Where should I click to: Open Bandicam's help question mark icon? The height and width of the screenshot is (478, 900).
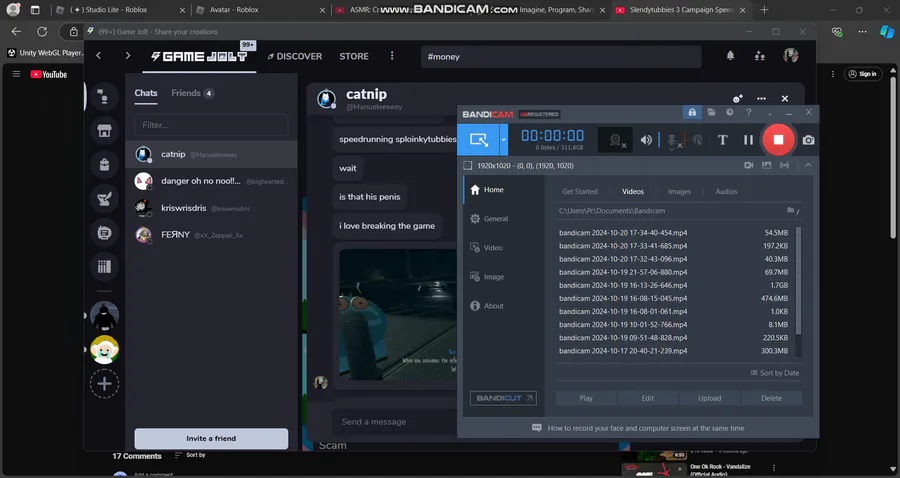click(x=748, y=112)
